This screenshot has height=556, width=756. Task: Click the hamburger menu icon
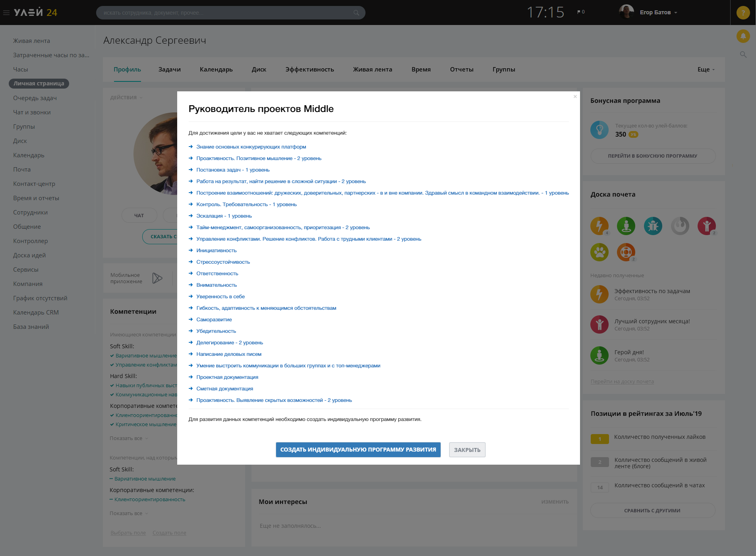(x=6, y=13)
